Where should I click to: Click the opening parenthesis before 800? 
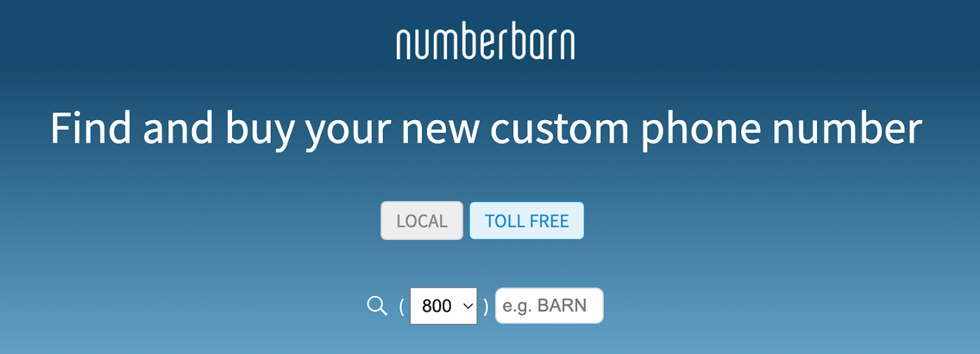[401, 306]
